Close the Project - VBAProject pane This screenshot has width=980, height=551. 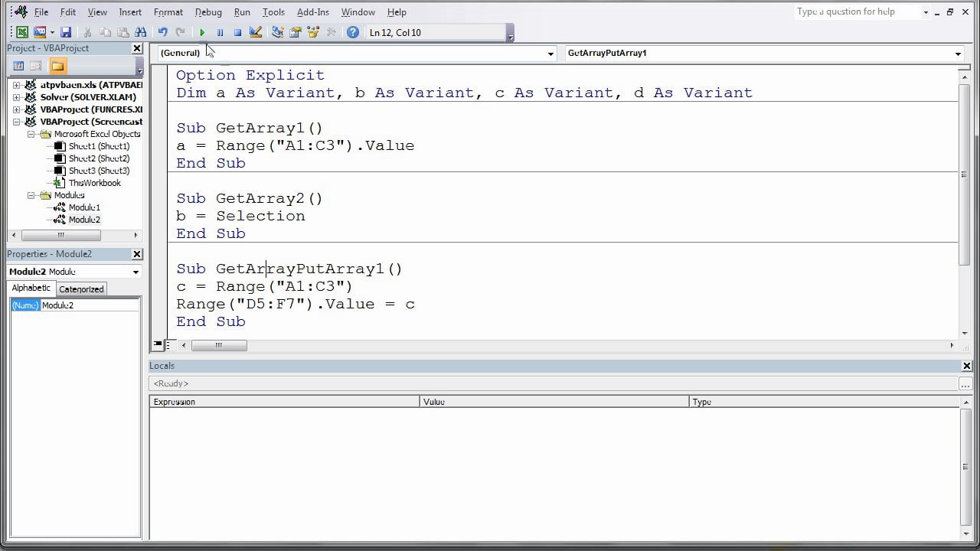pos(137,48)
